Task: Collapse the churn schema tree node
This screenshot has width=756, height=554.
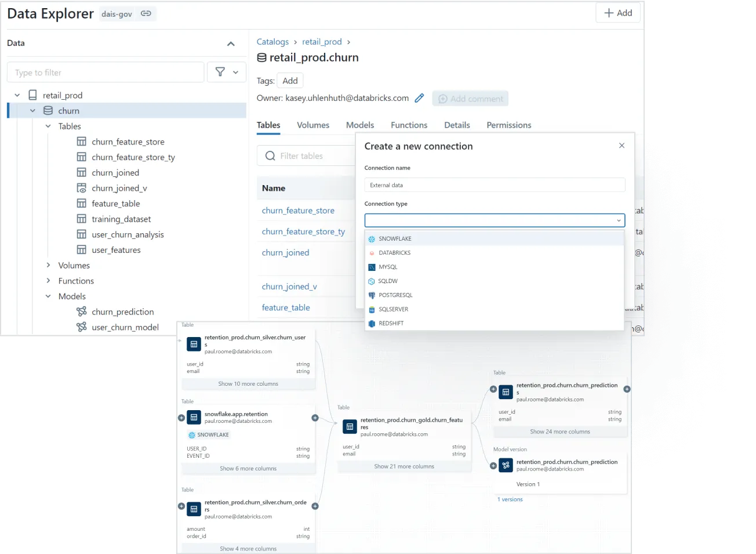Action: (32, 111)
